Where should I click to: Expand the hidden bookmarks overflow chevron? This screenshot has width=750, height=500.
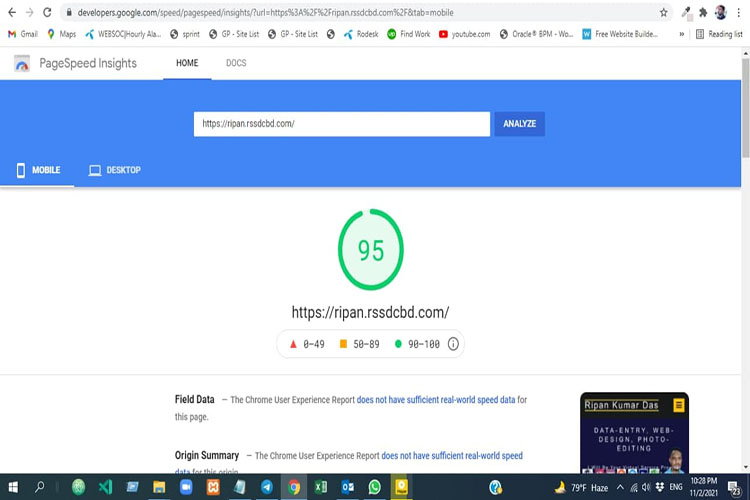point(682,34)
